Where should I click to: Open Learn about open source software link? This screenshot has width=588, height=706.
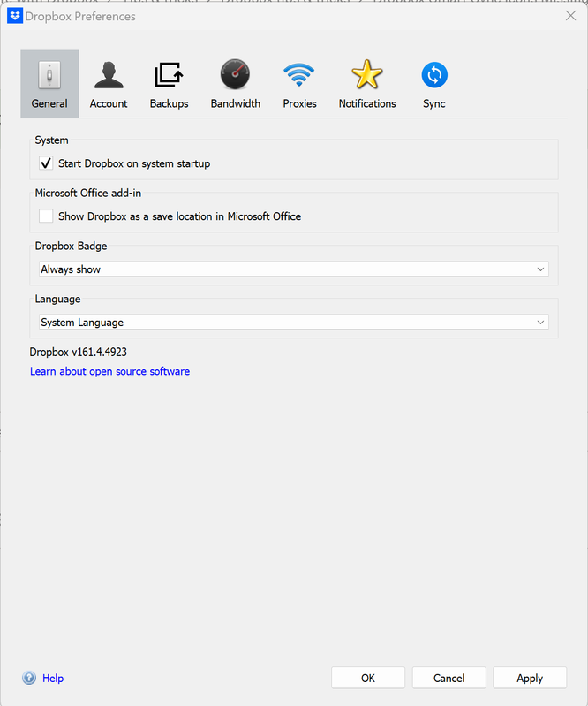[x=109, y=371]
